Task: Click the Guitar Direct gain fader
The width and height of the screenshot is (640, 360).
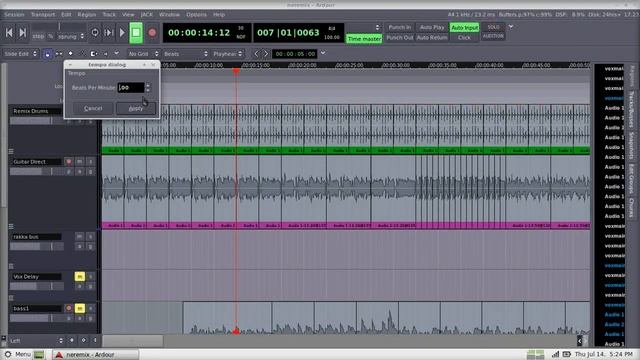Action: click(x=37, y=172)
